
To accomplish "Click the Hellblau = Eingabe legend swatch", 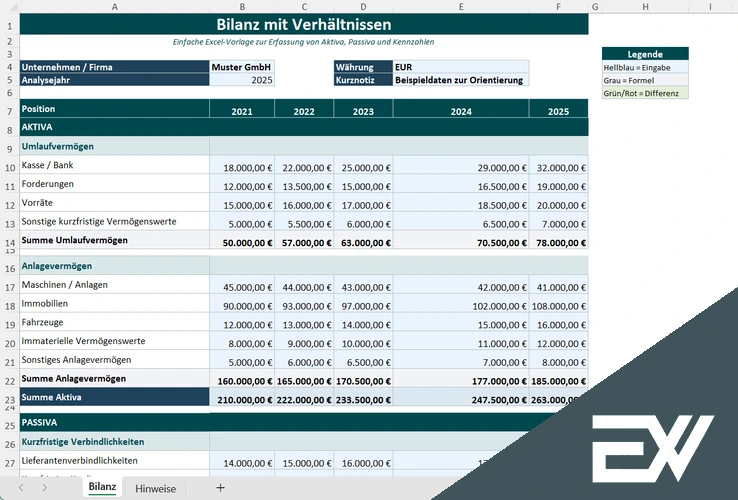I will click(x=645, y=66).
